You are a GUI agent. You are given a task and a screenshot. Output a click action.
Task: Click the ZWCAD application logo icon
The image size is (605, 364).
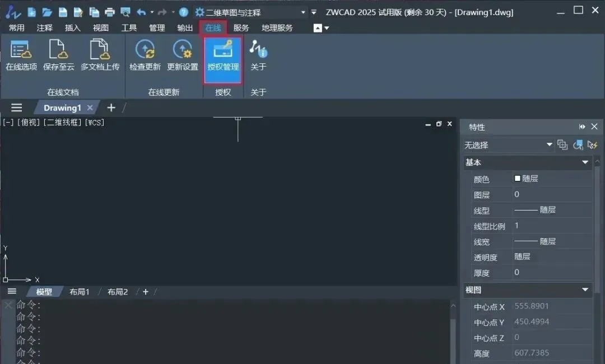pos(13,12)
